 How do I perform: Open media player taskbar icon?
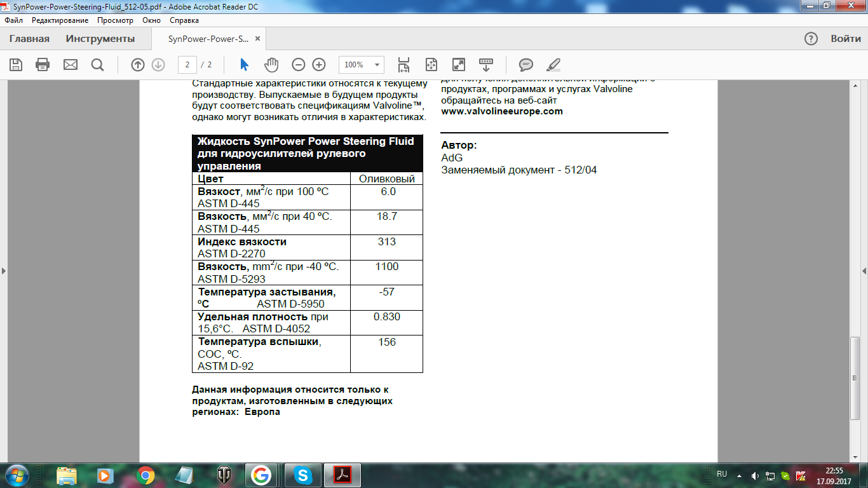[105, 475]
